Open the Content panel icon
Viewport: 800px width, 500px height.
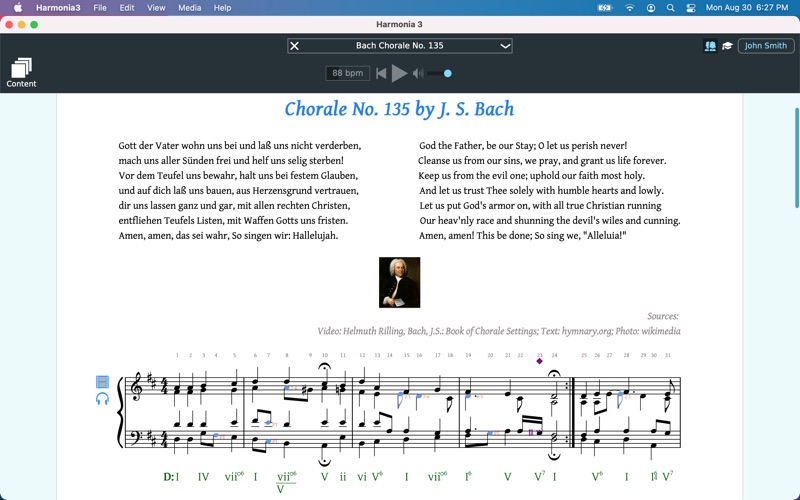coord(21,72)
